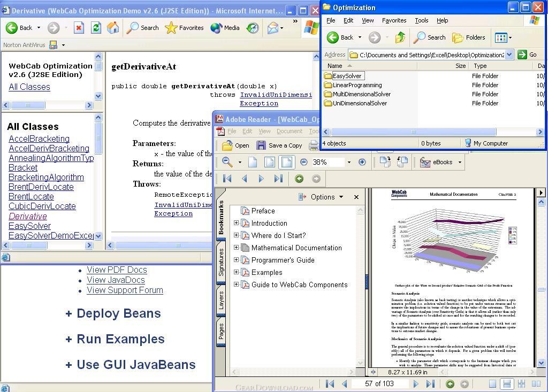
Task: Open the bookmarks Options dropdown
Action: pyautogui.click(x=322, y=197)
